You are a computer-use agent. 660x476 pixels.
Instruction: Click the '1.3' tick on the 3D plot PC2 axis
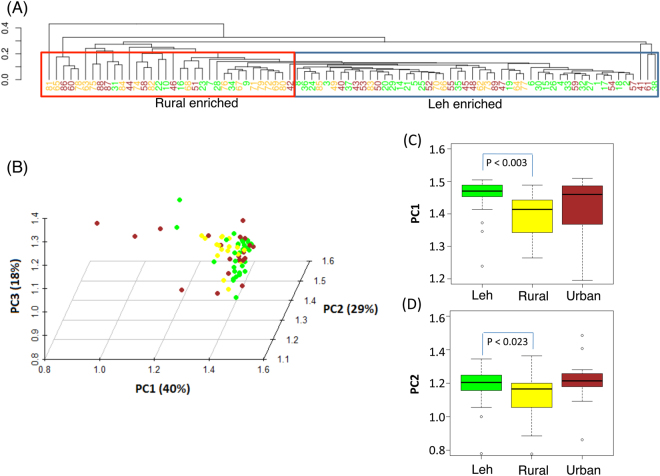pos(301,320)
